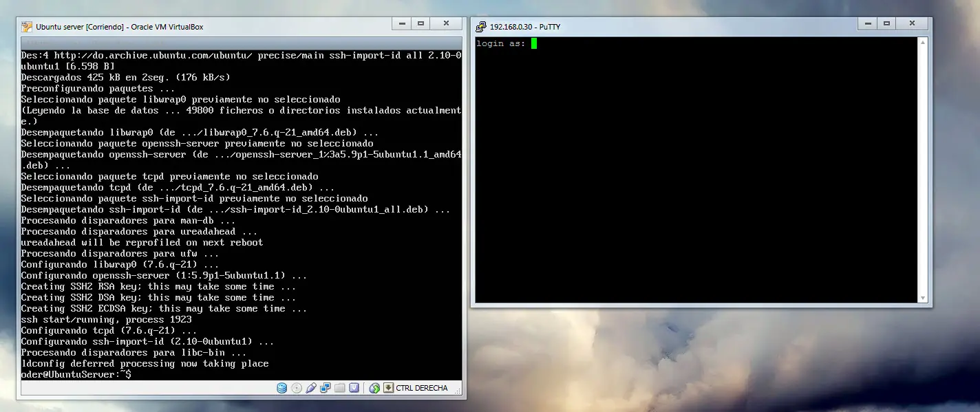This screenshot has height=412, width=980.
Task: Click the 'login as:' prompt in PuTTY
Action: [500, 44]
